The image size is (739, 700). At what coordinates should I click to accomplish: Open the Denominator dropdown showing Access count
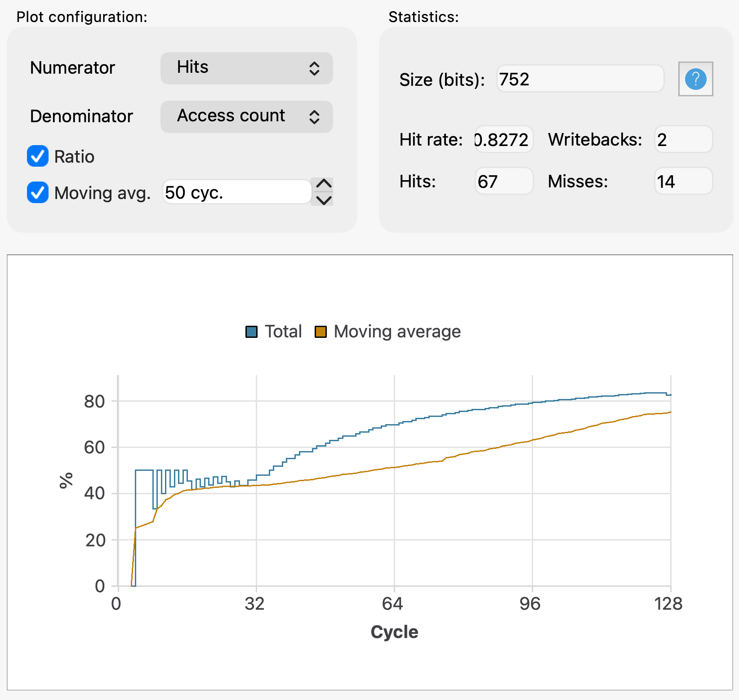pos(246,117)
